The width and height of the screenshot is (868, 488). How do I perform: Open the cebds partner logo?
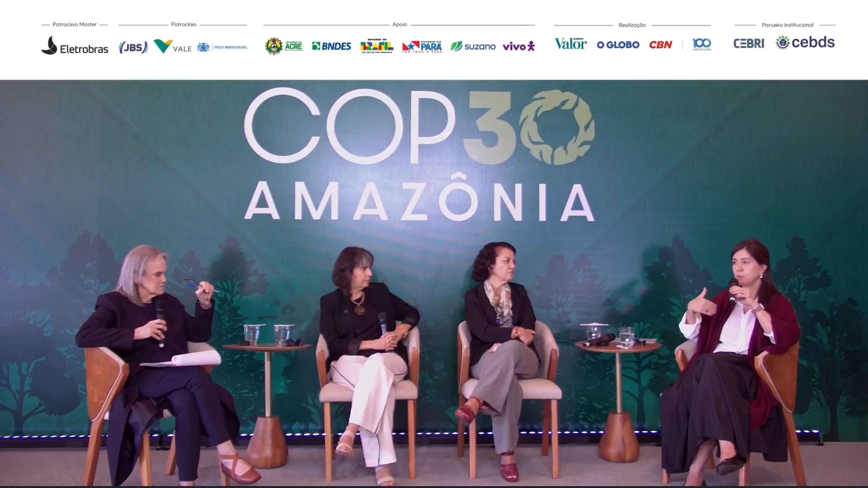tap(805, 43)
